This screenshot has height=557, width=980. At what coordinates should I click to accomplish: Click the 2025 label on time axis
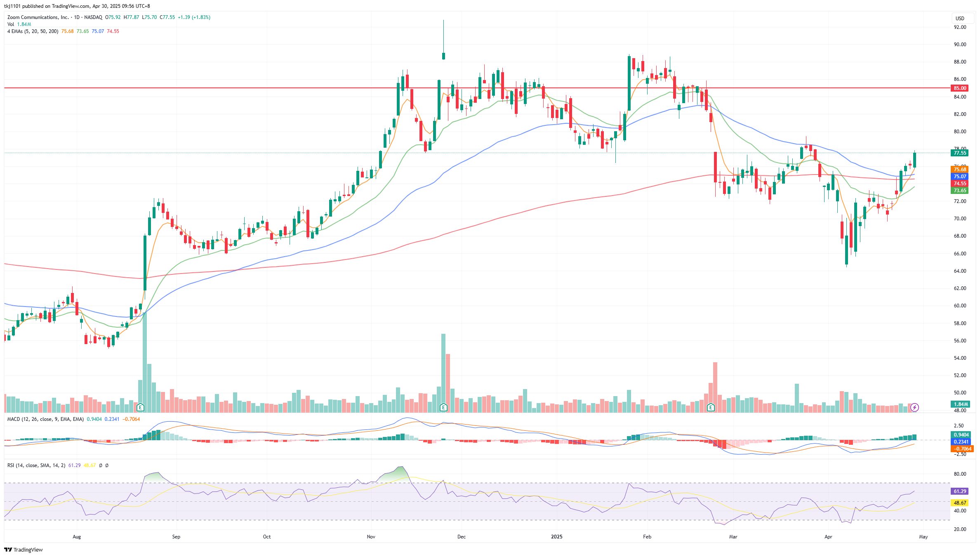point(557,537)
